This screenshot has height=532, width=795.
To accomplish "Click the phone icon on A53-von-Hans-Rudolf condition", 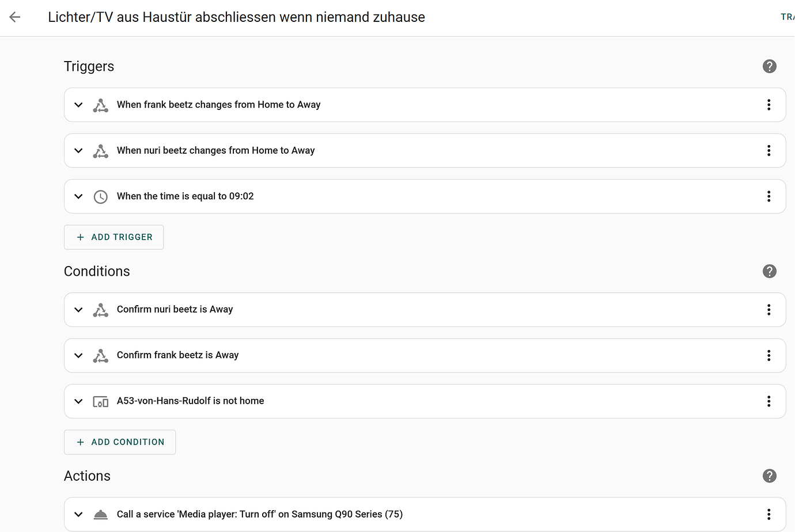I will pos(101,401).
